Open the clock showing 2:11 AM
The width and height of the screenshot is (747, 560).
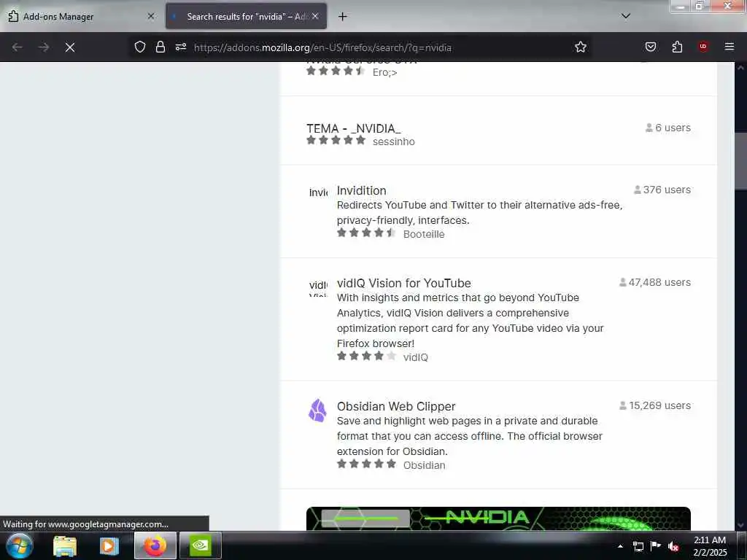[x=710, y=546]
